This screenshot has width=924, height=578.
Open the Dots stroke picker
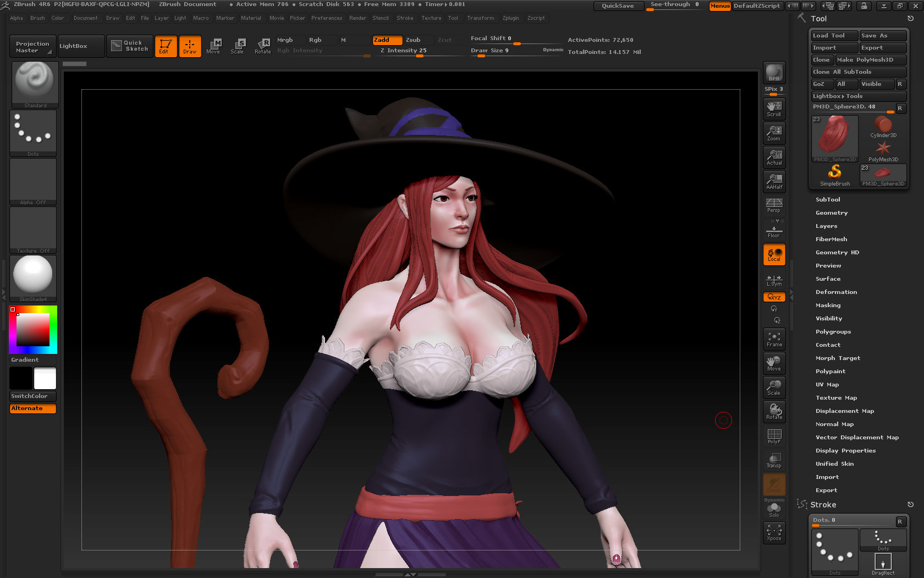click(x=33, y=133)
